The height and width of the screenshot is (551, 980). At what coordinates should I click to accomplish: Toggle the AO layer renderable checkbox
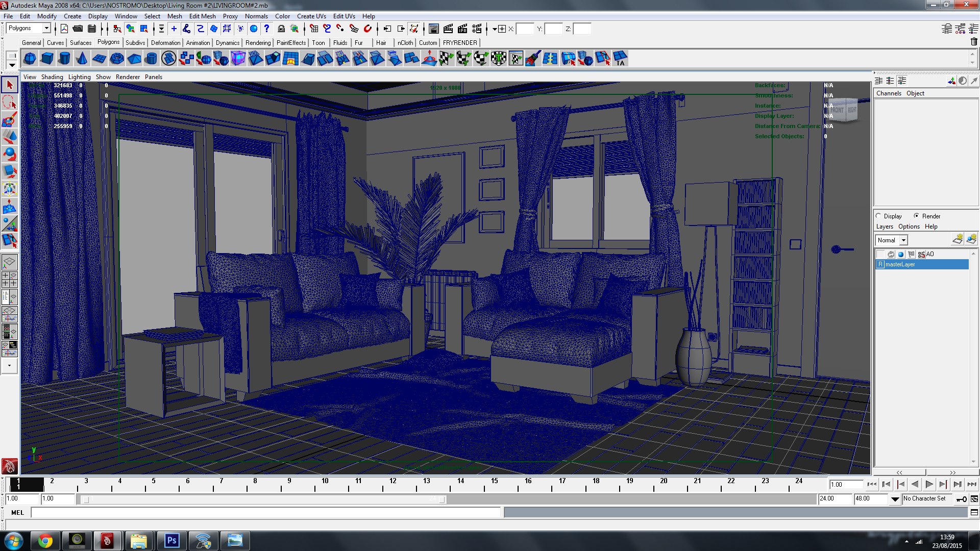point(880,254)
